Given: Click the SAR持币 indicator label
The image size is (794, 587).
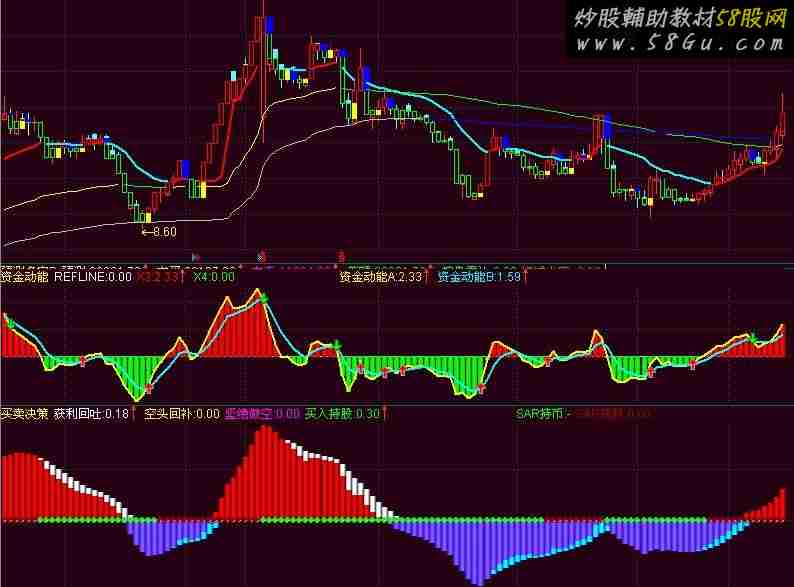Looking at the screenshot, I should tap(540, 414).
